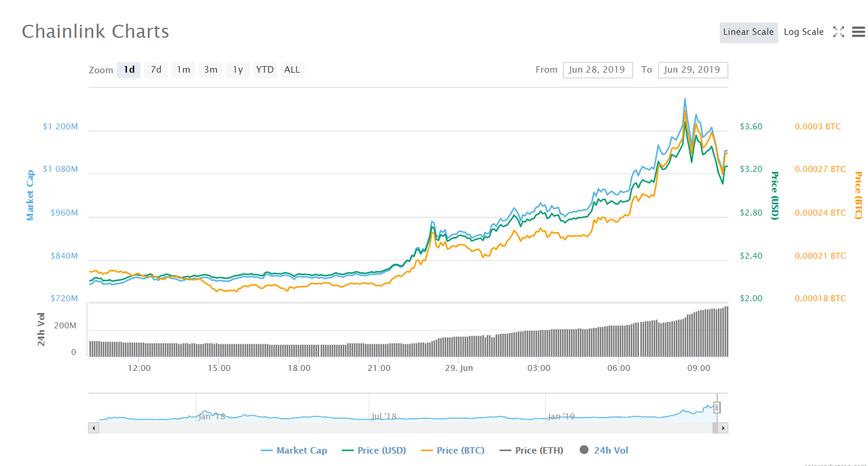Viewport: 868px width, 466px height.
Task: Click the Zoom label text
Action: click(x=101, y=70)
